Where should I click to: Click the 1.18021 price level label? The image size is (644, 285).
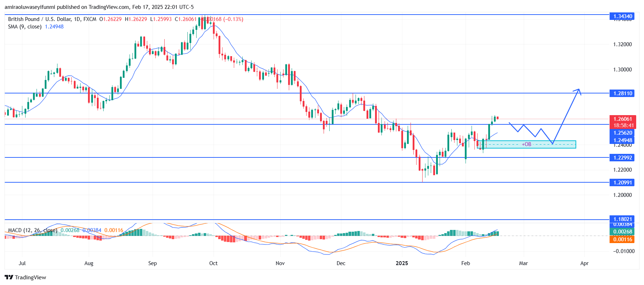(623, 219)
